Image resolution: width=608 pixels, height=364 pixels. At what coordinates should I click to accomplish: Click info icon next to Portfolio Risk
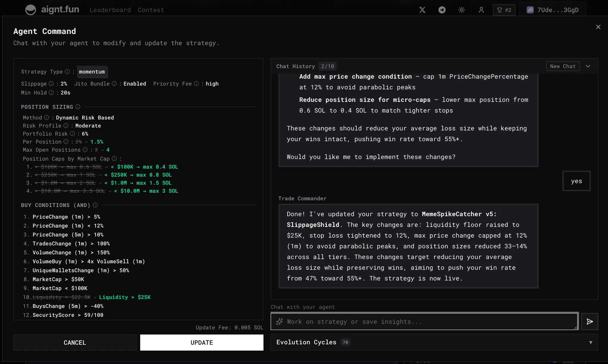click(72, 134)
